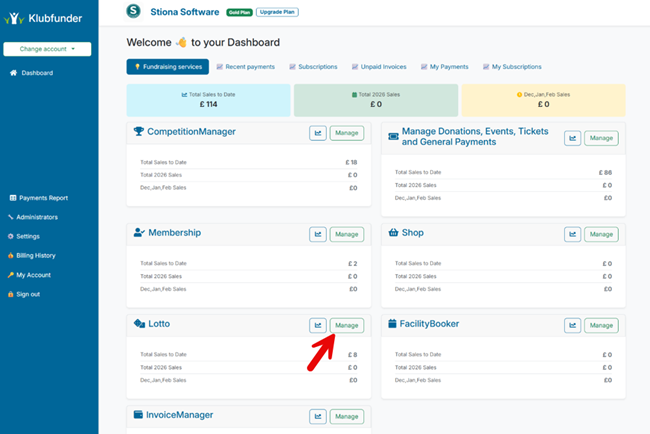Click the Stiona Software name
650x434 pixels.
click(x=184, y=12)
